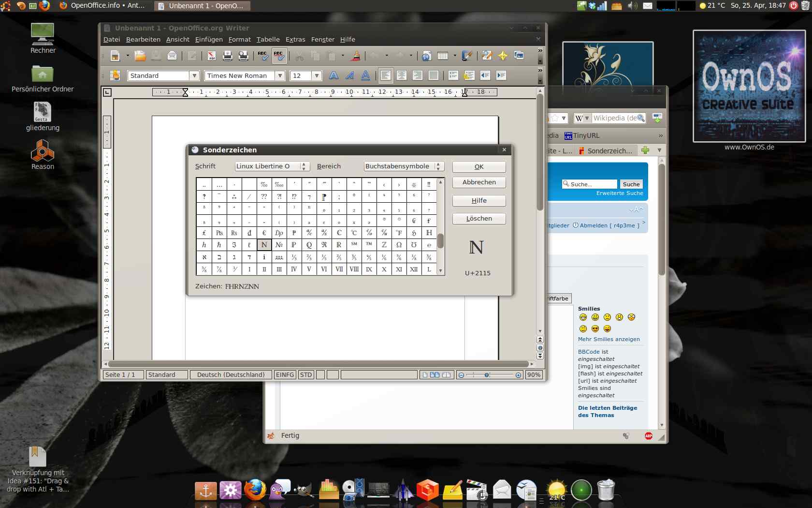This screenshot has width=812, height=508.
Task: Open Firefox from the dock
Action: 255,490
